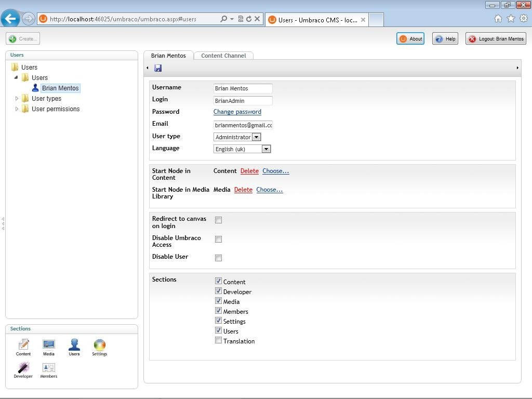
Task: Click the compatibility view icon in address bar
Action: click(x=241, y=19)
